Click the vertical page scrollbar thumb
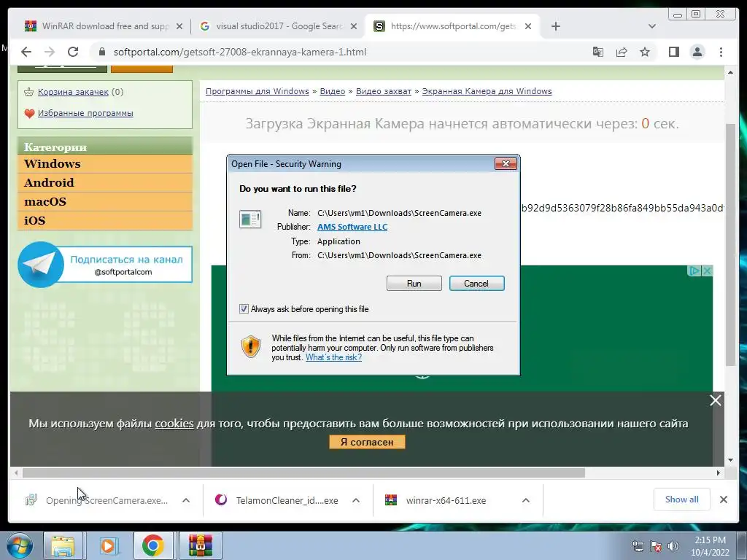Viewport: 747px width, 560px height. click(729, 244)
